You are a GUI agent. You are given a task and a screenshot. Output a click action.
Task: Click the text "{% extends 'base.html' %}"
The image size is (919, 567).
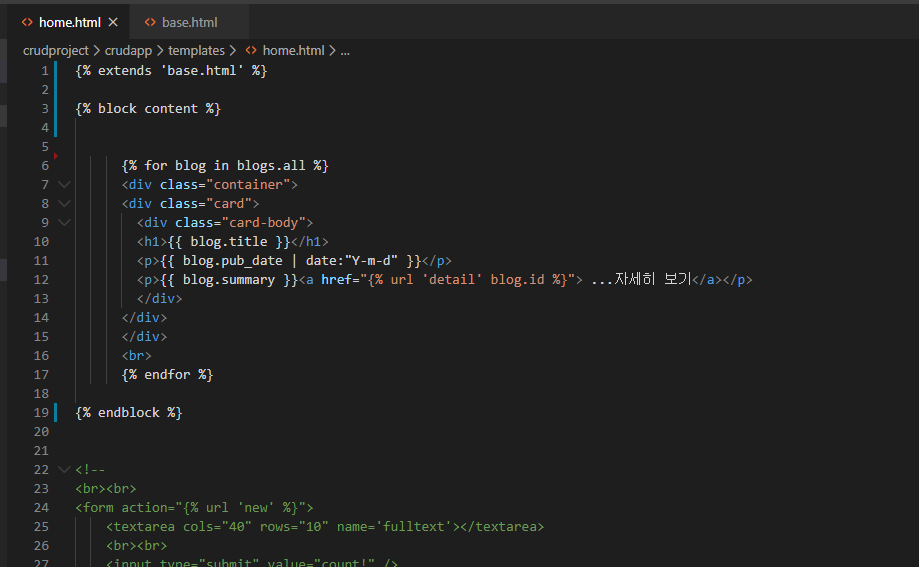(x=171, y=70)
